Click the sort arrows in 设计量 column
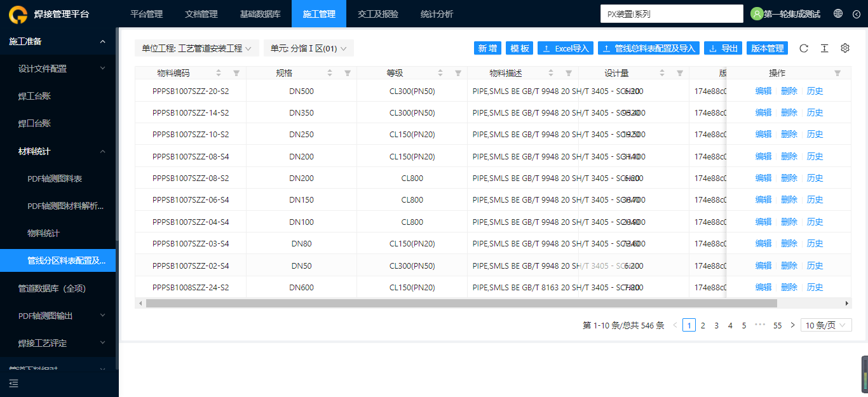This screenshot has width=868, height=397. click(662, 73)
